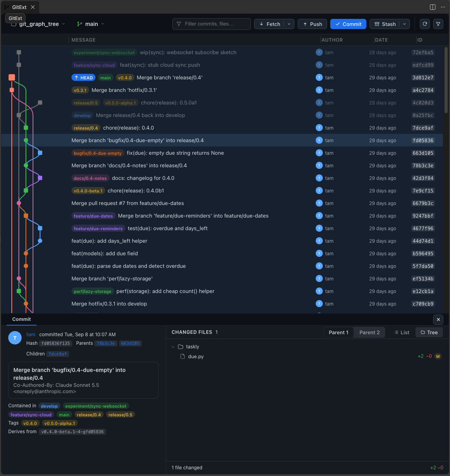The width and height of the screenshot is (450, 476).
Task: Click the folder icon next to taskly
Action: coord(181,347)
